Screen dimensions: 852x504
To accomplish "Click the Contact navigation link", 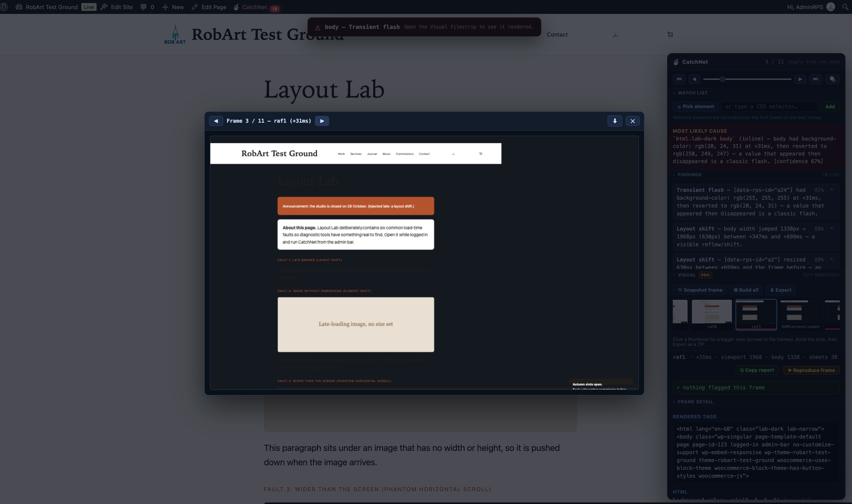I will point(557,34).
